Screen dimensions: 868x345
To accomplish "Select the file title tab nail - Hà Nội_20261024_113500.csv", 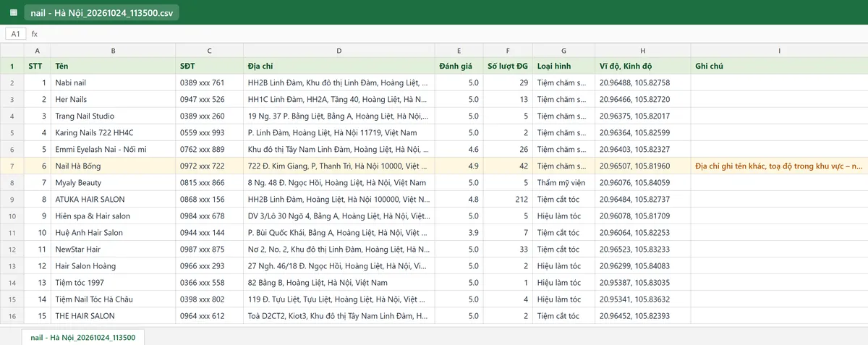I will tap(101, 12).
